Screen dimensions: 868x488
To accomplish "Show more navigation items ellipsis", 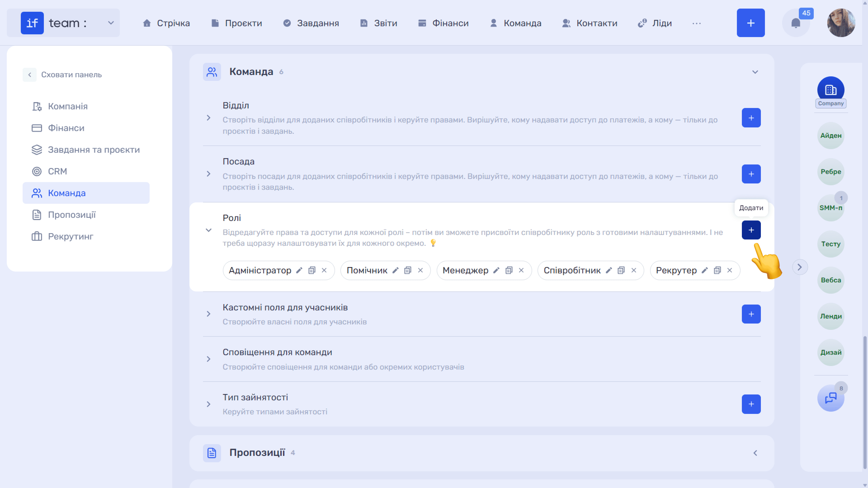I will point(696,23).
